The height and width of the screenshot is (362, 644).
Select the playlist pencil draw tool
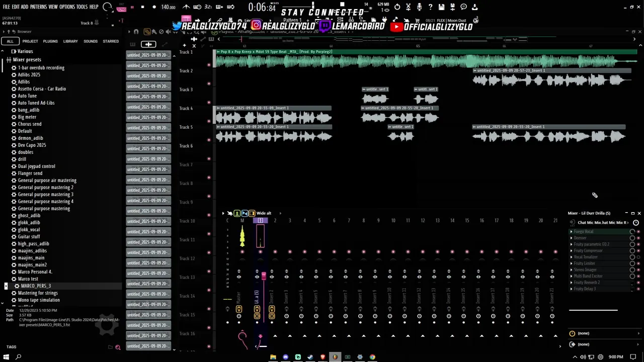(147, 32)
